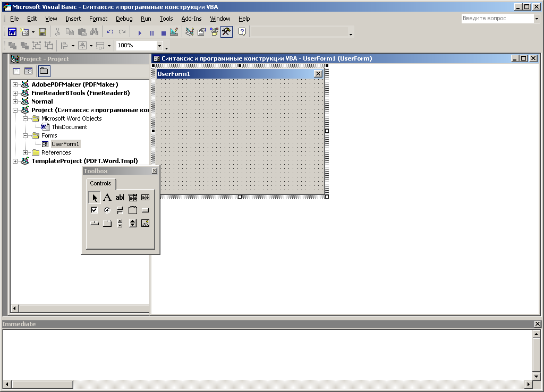Click the Toolbox hammer and wrench icon

coord(226,32)
